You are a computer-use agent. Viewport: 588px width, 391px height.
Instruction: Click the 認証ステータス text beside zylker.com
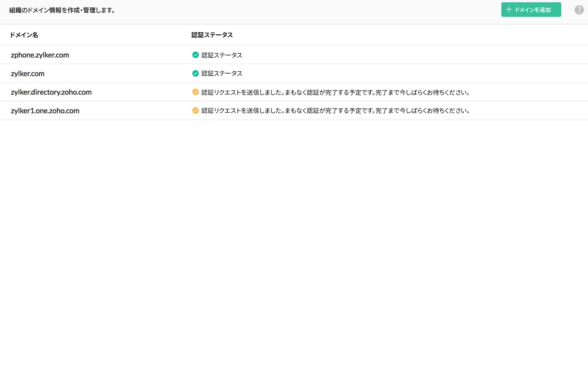(x=222, y=73)
